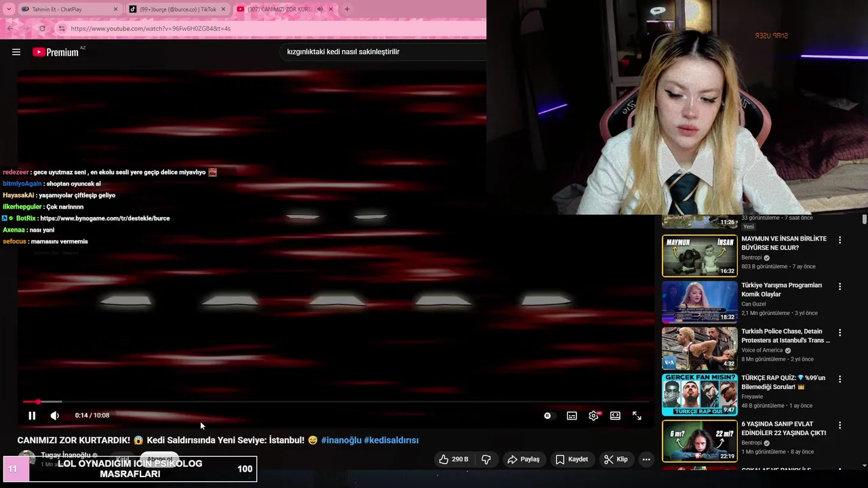Open bynogame link in BotRix chat message
The width and height of the screenshot is (868, 488).
105,218
